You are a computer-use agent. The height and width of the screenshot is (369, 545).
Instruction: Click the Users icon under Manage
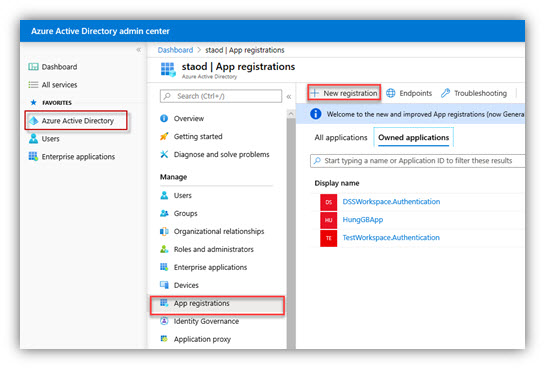tap(164, 195)
